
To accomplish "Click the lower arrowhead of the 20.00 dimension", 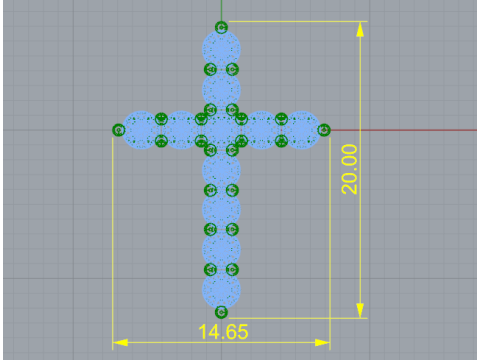I will (360, 310).
